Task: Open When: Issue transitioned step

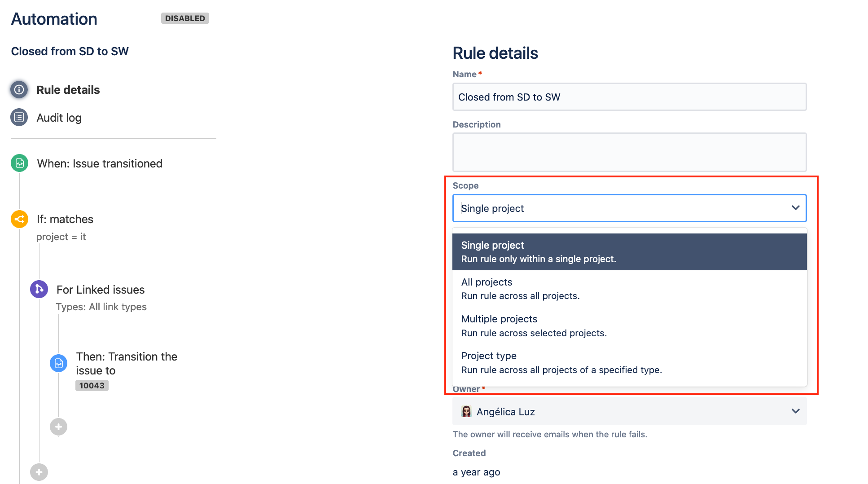Action: coord(100,163)
